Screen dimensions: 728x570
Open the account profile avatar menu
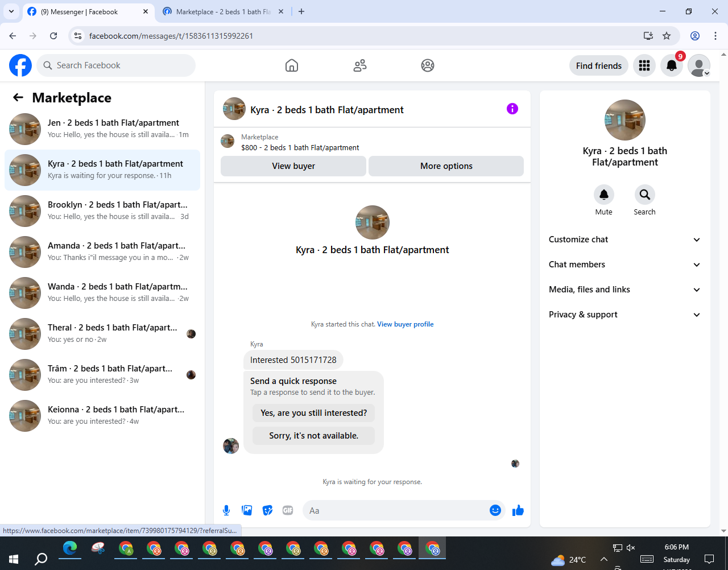coord(699,65)
